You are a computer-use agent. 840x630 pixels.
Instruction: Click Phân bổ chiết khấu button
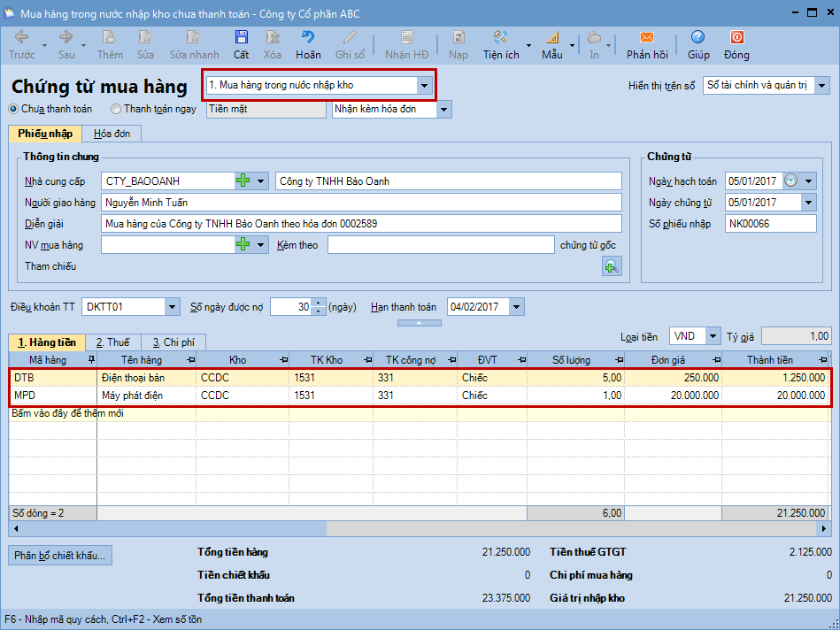pyautogui.click(x=60, y=556)
